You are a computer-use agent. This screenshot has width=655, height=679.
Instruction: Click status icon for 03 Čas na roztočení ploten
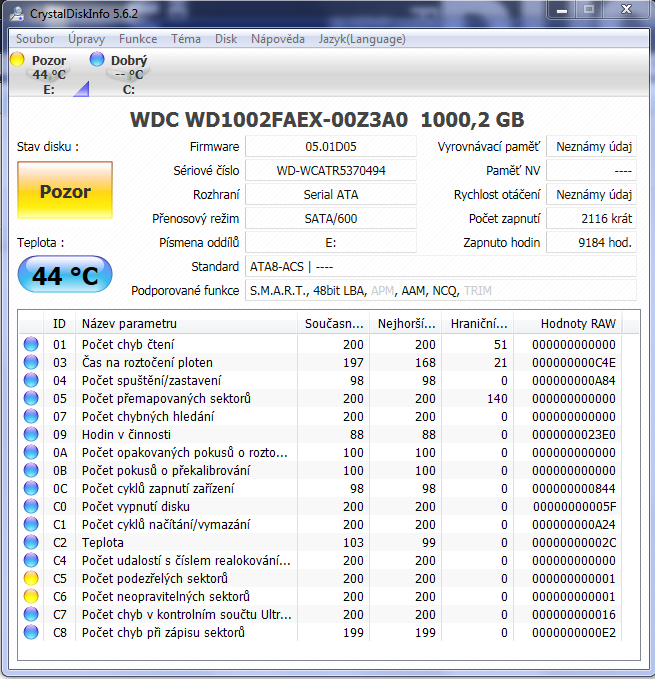pos(31,362)
